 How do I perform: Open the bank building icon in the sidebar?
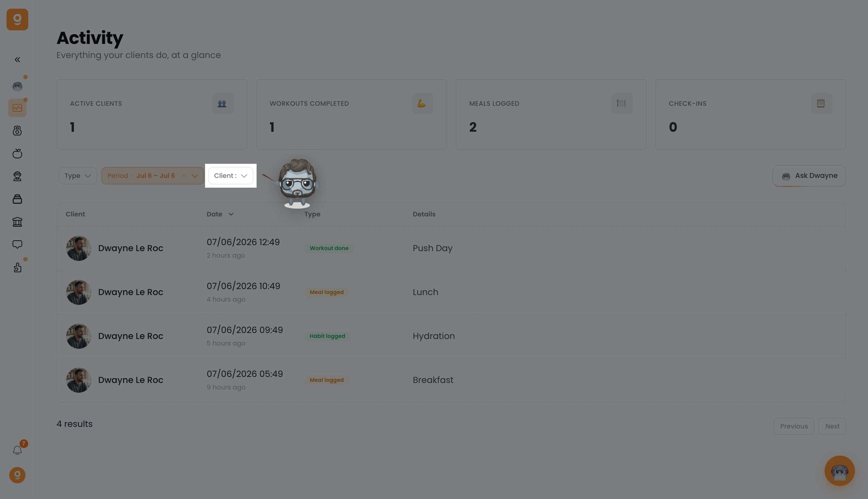[17, 222]
